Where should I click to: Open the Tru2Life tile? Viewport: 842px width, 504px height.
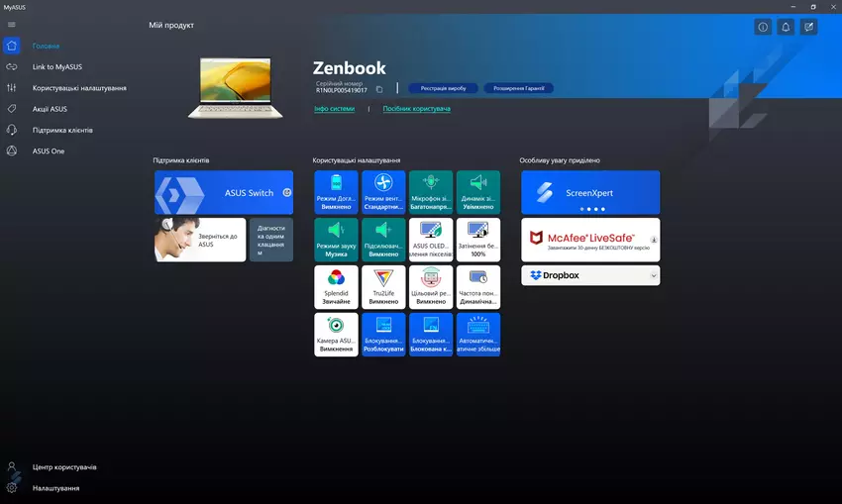point(383,286)
